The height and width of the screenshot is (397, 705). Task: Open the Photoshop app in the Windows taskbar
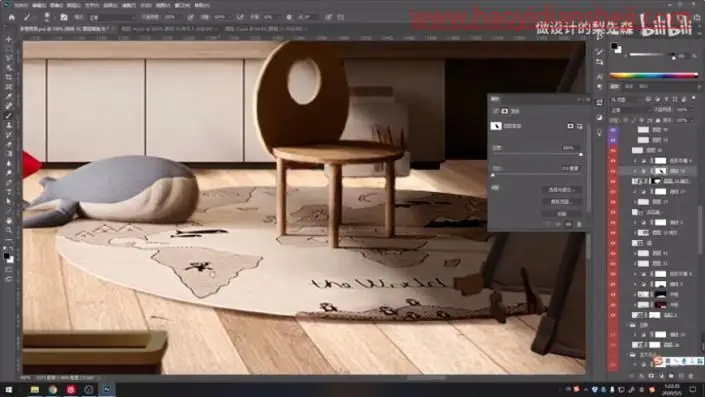tap(107, 389)
